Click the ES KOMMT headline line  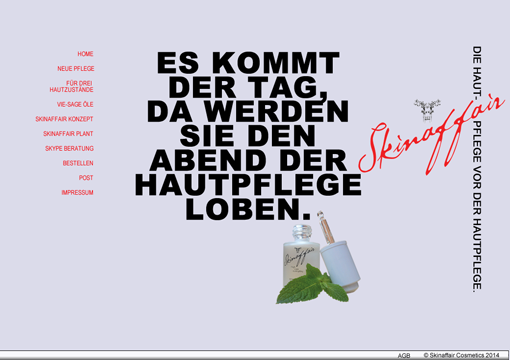click(x=248, y=63)
